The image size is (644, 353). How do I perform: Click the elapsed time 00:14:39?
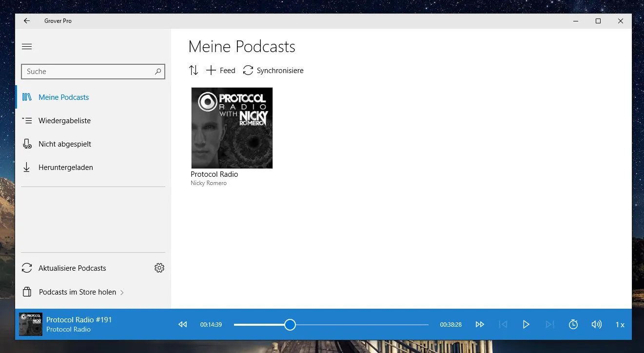(x=211, y=325)
